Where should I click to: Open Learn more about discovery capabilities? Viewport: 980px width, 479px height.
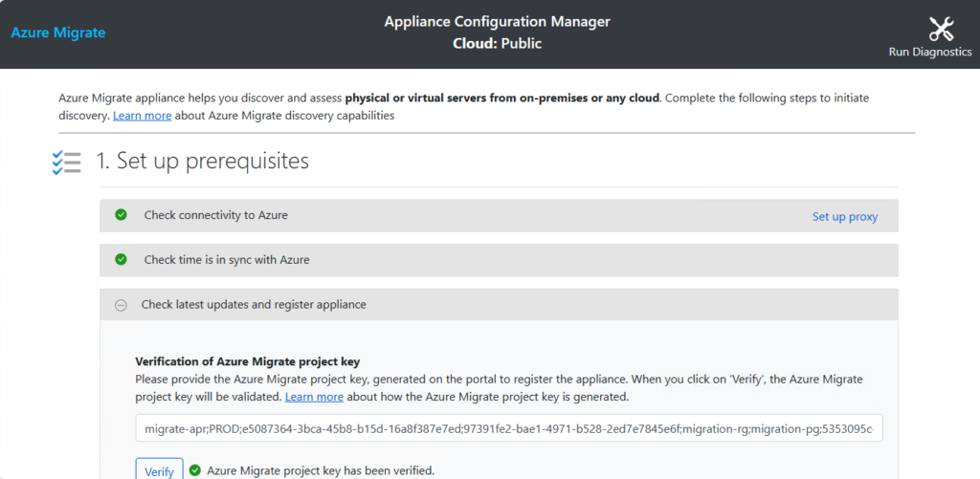[x=142, y=116]
